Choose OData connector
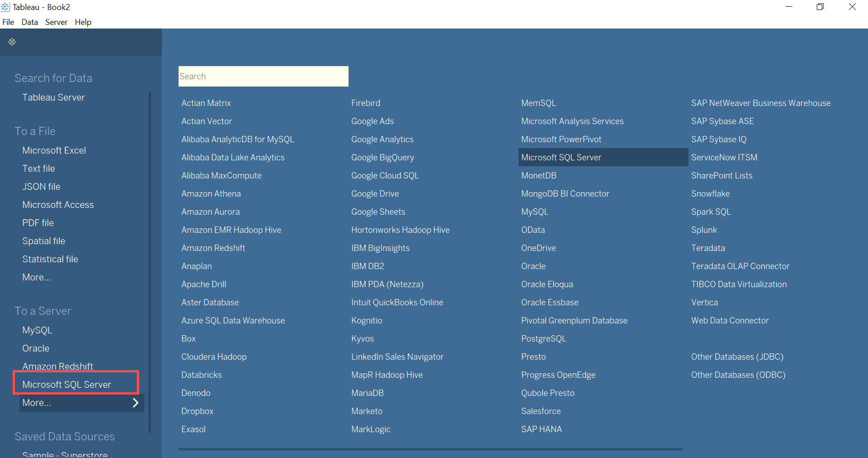 click(533, 230)
